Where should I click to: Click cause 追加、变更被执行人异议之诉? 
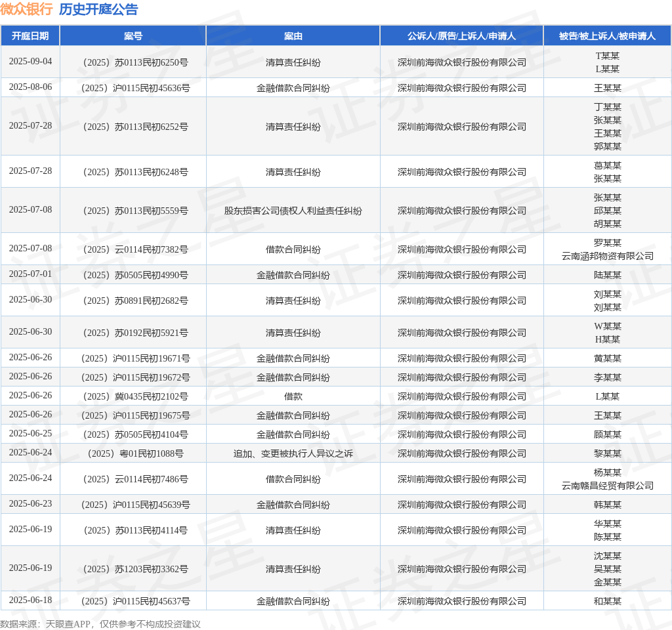click(x=293, y=454)
